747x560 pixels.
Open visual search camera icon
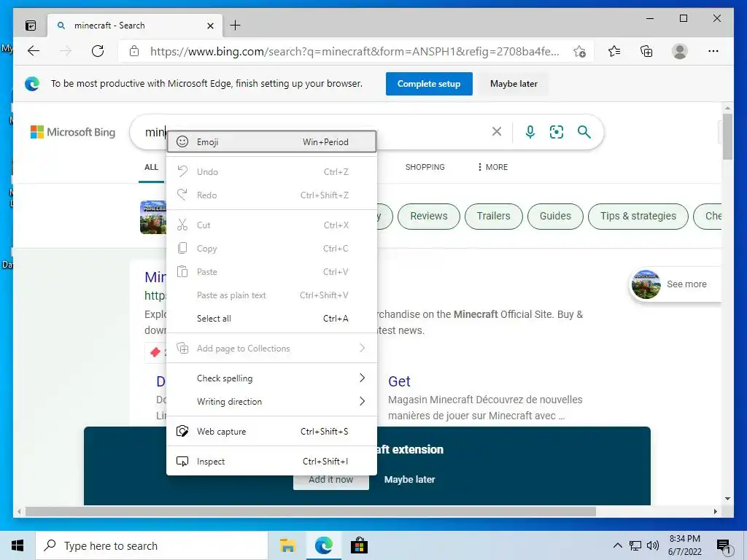(x=557, y=131)
